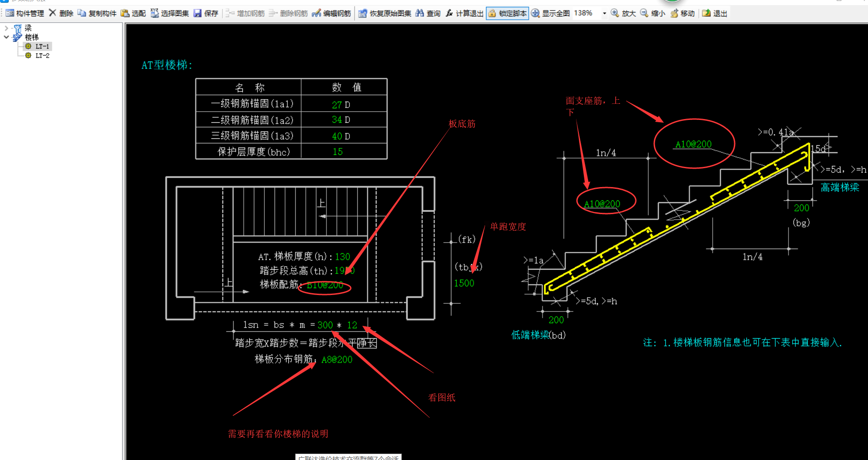Click 200 value above (bg)
Screen dimensions: 868x460
pyautogui.click(x=801, y=208)
